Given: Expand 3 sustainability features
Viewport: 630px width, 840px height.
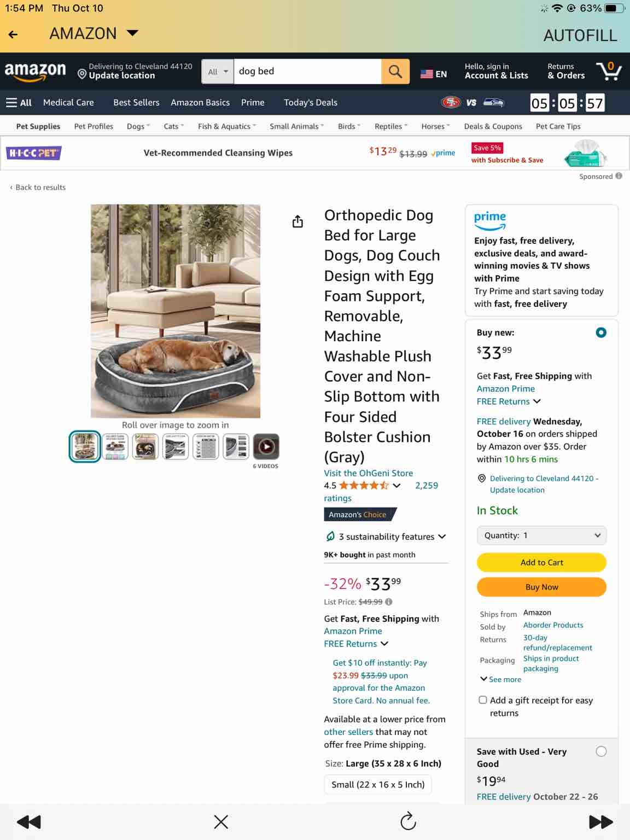Looking at the screenshot, I should 386,536.
